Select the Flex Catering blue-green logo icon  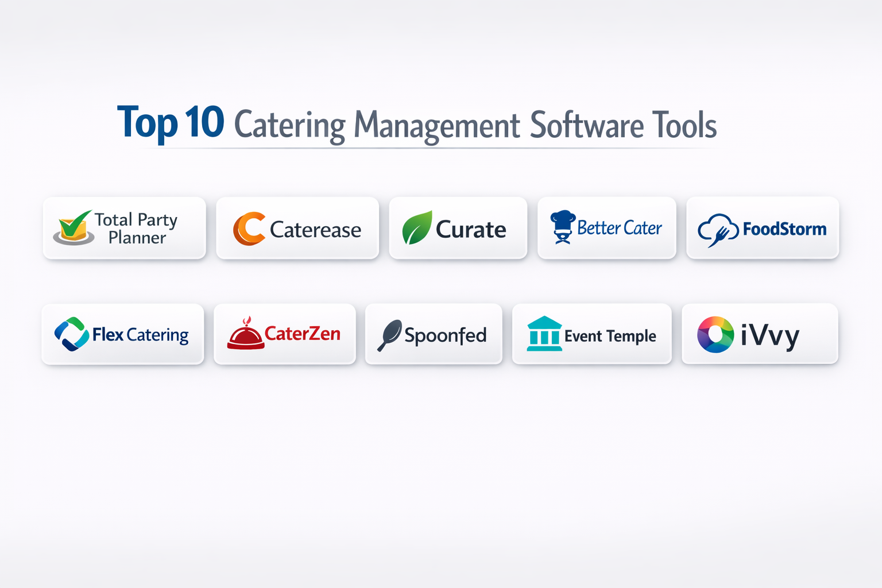tap(71, 334)
